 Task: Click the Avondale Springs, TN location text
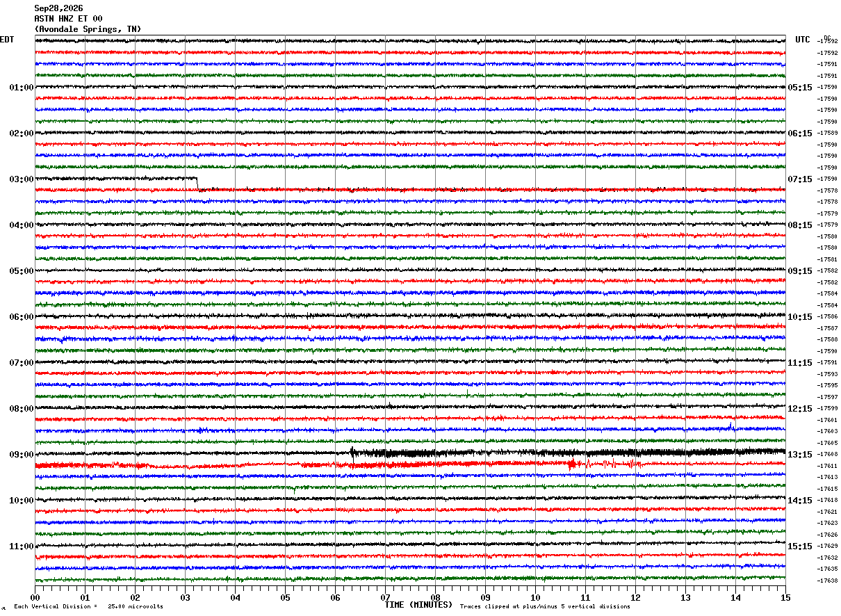[88, 29]
